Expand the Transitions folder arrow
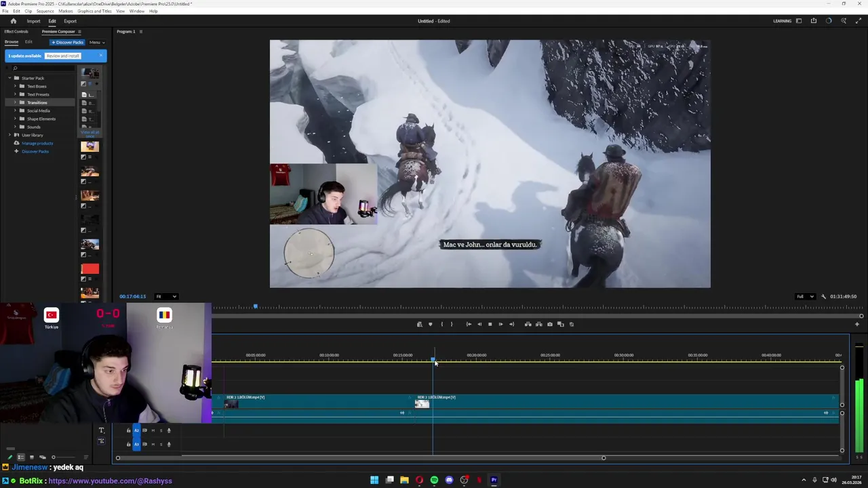 pos(16,102)
